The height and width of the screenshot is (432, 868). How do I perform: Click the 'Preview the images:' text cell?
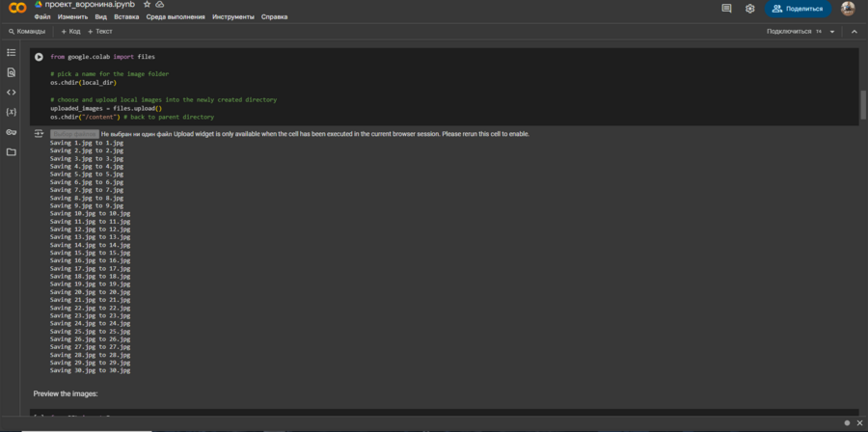pyautogui.click(x=66, y=393)
